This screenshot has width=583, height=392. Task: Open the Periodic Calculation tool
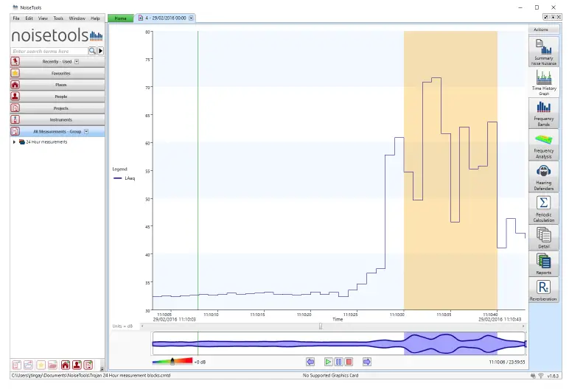coord(544,209)
